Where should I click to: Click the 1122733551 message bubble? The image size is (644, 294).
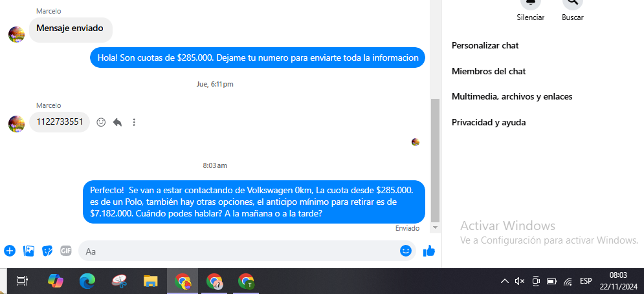60,121
